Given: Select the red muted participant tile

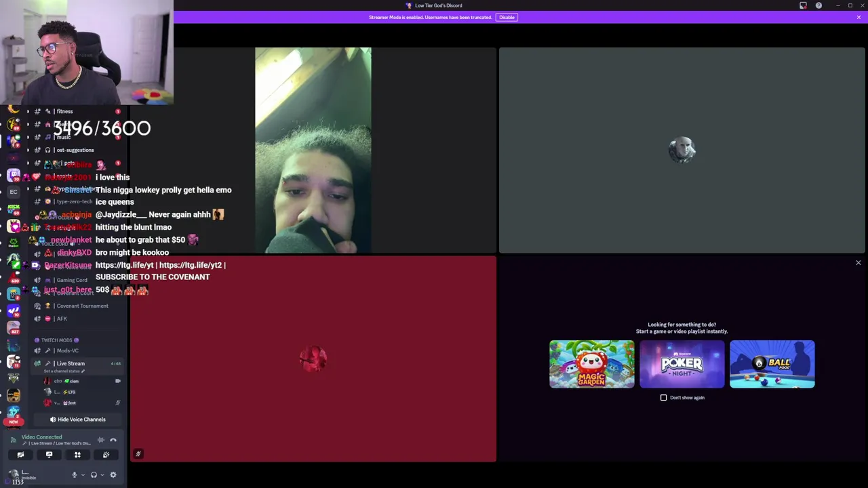Looking at the screenshot, I should click(x=313, y=359).
